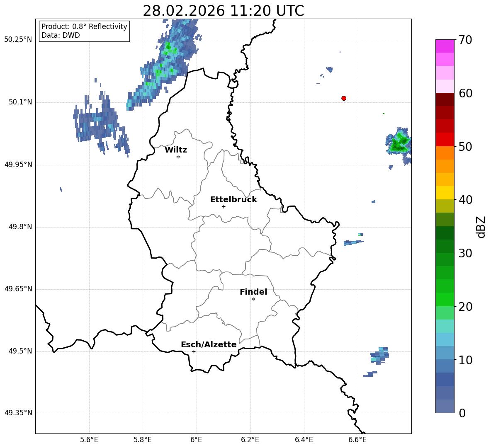Click the 70 value on the colorbar
The height and width of the screenshot is (448, 491).
[465, 40]
